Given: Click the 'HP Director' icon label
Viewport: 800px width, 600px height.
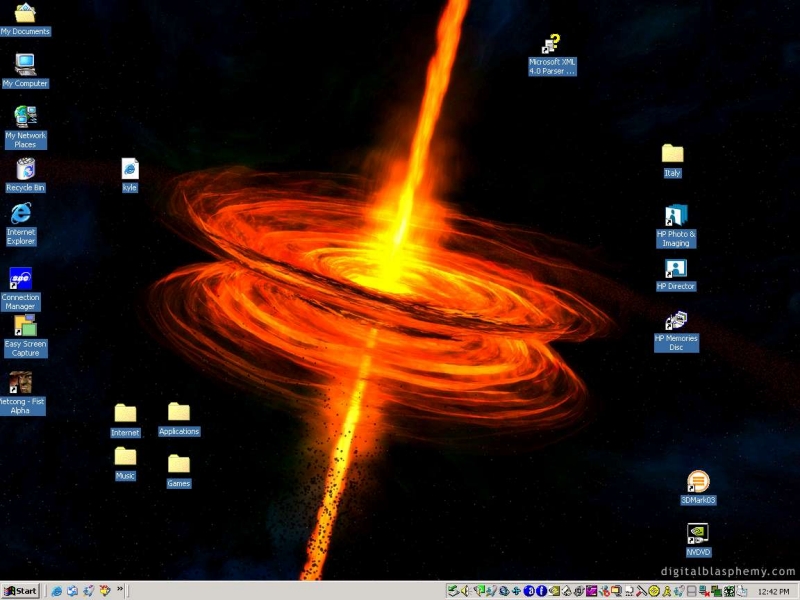Looking at the screenshot, I should 676,286.
